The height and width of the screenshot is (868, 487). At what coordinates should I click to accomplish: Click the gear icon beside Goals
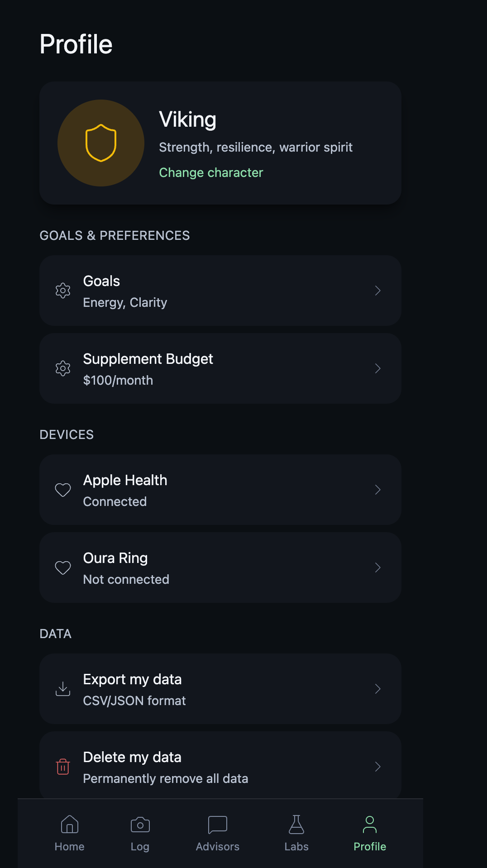(x=63, y=291)
